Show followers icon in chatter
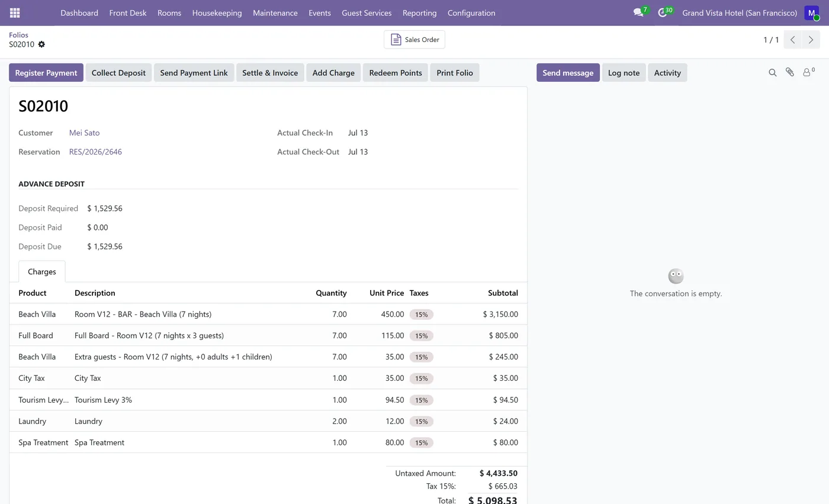Image resolution: width=829 pixels, height=504 pixels. [808, 72]
